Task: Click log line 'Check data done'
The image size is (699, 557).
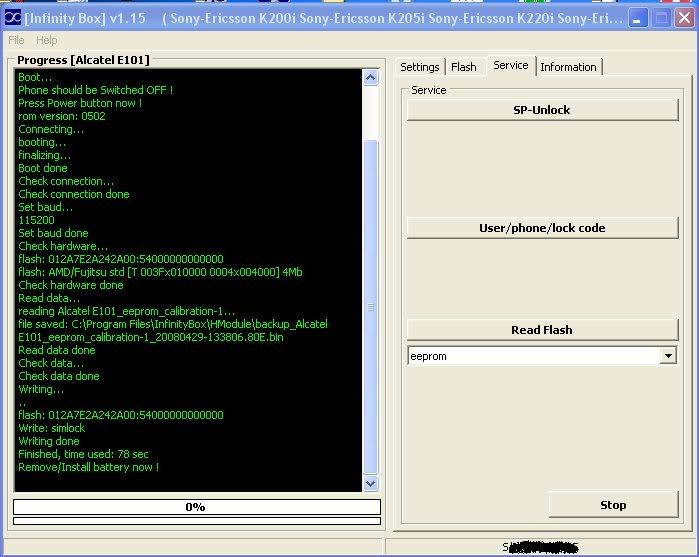Action: (x=59, y=376)
